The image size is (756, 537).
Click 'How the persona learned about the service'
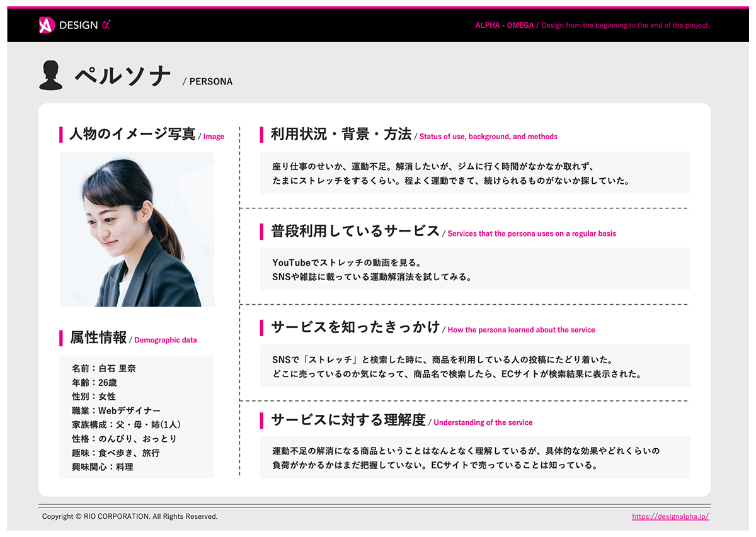tap(521, 330)
